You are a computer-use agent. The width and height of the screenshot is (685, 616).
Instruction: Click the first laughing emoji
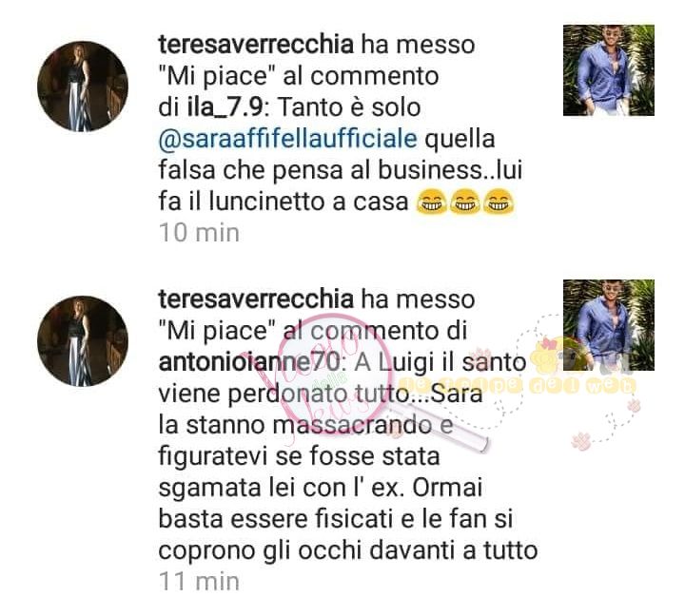pos(431,202)
